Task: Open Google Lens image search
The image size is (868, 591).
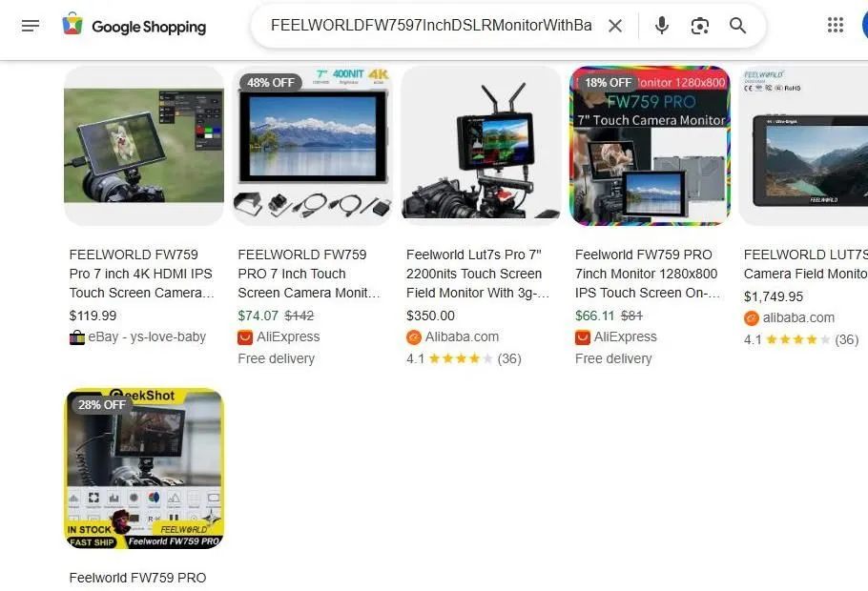Action: [700, 26]
